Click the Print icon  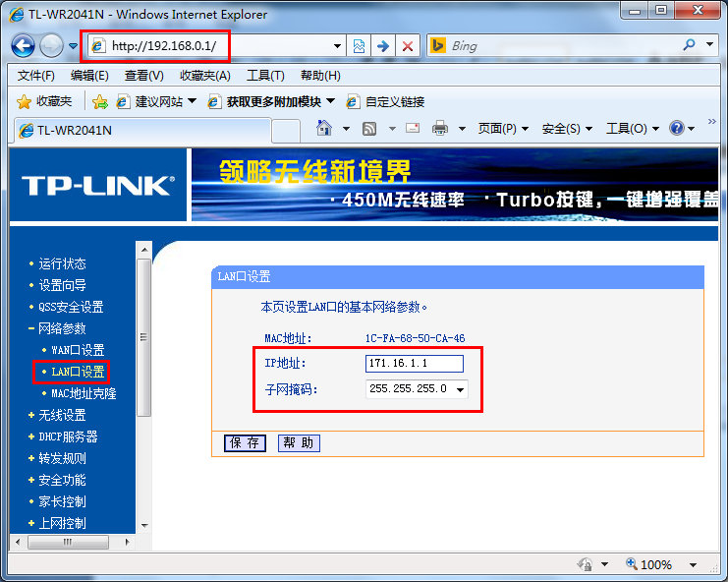440,128
